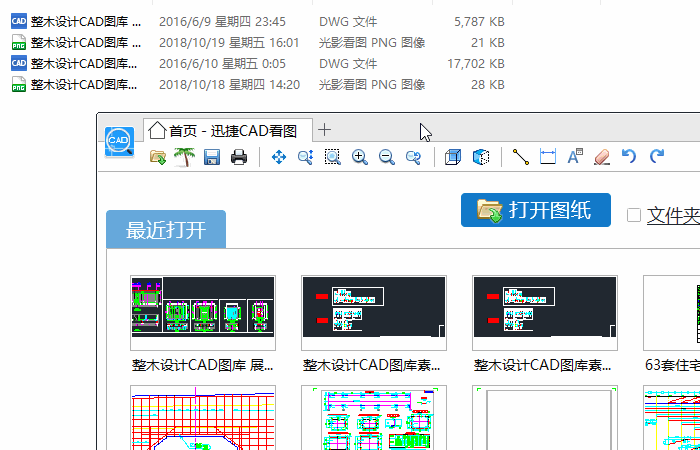Select the 最近打开 tab
Screen dimensions: 700x450
pyautogui.click(x=166, y=229)
